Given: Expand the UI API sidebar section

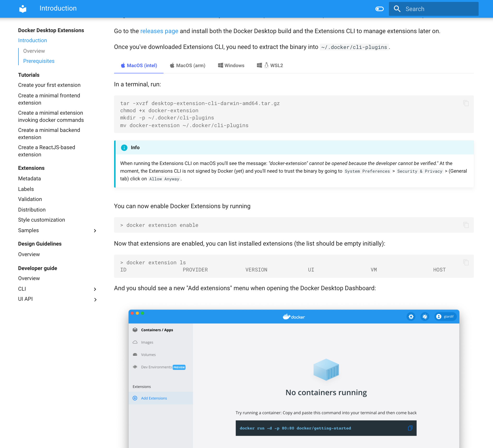Looking at the screenshot, I should [95, 299].
